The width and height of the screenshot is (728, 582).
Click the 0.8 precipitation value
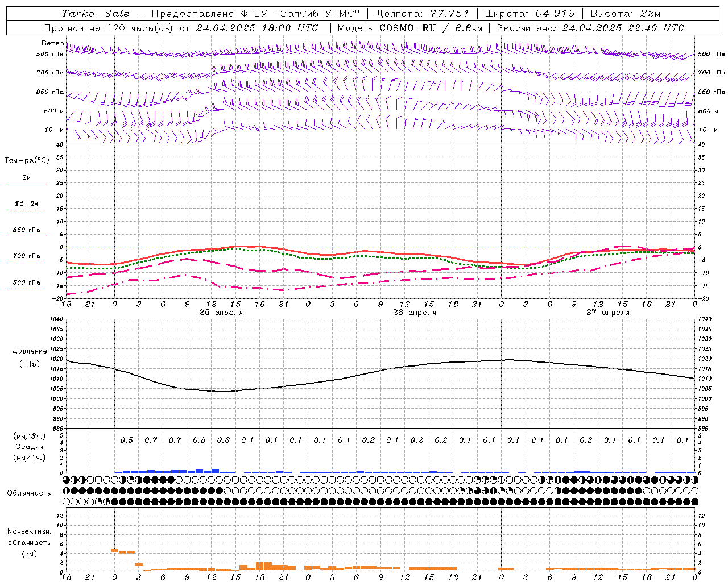click(199, 440)
